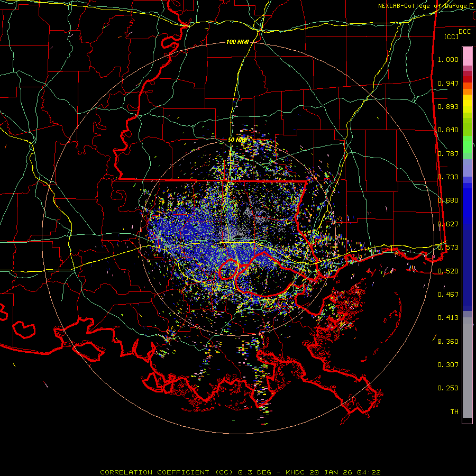Select the 0.840 scale value
Viewport: 476px width, 476px height.
coord(448,130)
